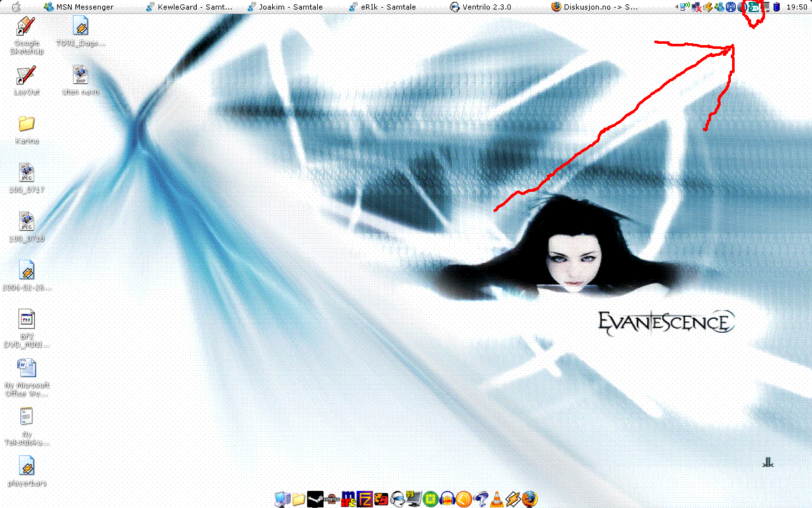Screen dimensions: 812x508
Task: Open Ventrilo headset icon in dock
Action: [398, 499]
